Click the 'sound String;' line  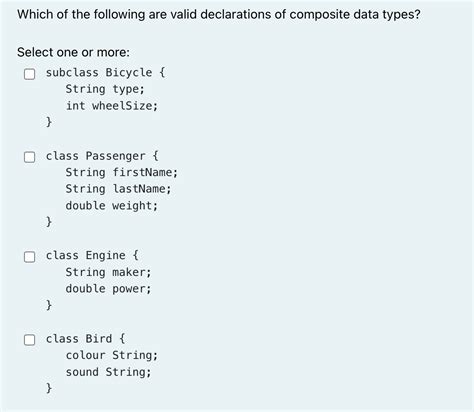coord(108,372)
